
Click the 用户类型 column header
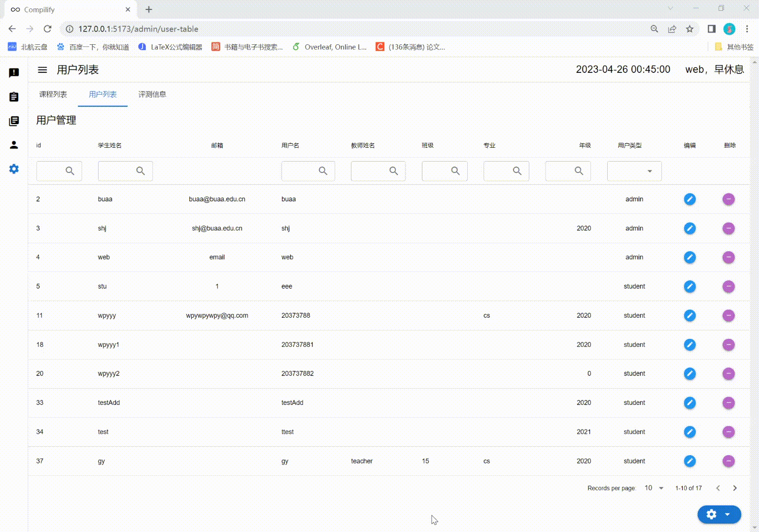click(629, 145)
